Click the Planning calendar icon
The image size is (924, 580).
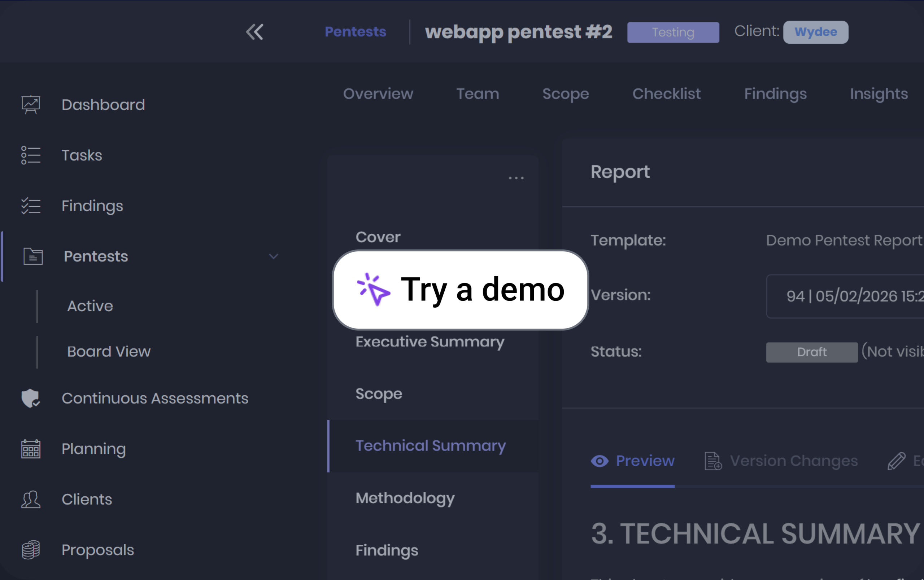tap(31, 449)
